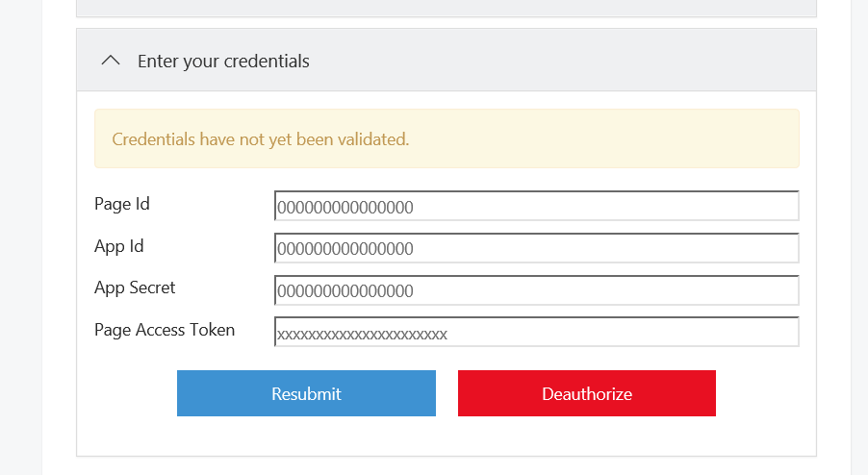
Task: Click the gap between Resubmit and Deauthorize
Action: pos(447,393)
